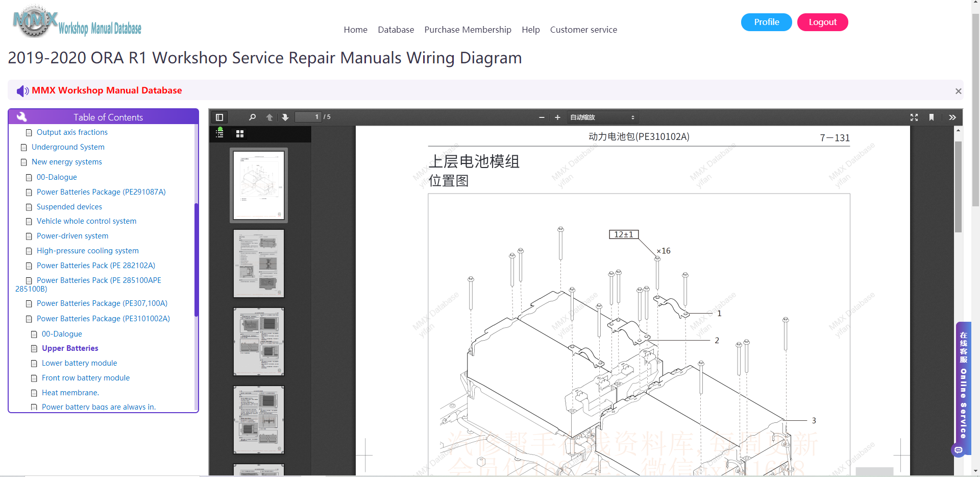
Task: Zoom out with the minus button
Action: [542, 117]
